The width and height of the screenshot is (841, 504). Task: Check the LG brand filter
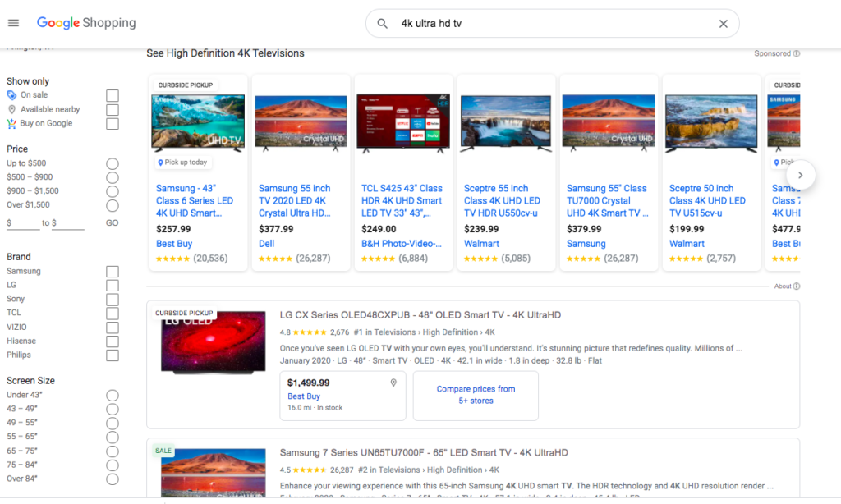point(112,286)
